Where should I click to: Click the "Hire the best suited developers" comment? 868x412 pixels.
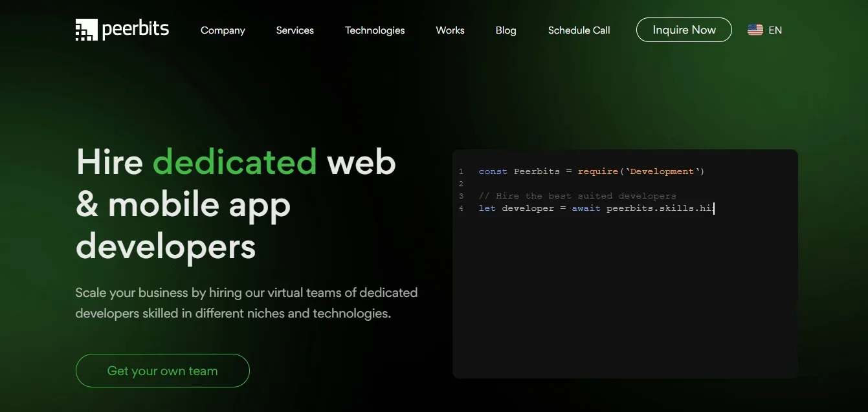(x=577, y=196)
